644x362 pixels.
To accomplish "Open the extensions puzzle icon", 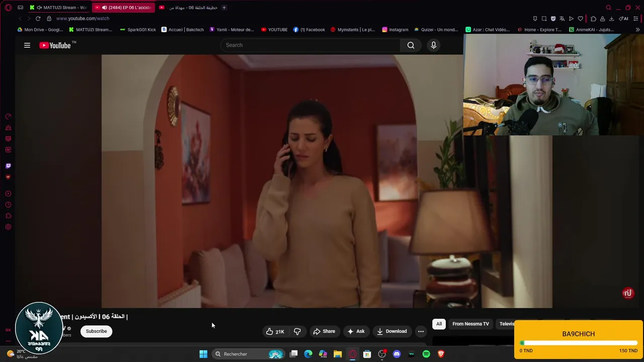I will pos(593,19).
